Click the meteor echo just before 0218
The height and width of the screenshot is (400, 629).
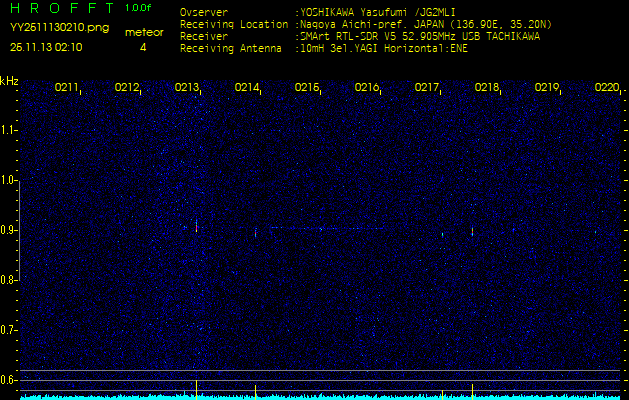473,232
